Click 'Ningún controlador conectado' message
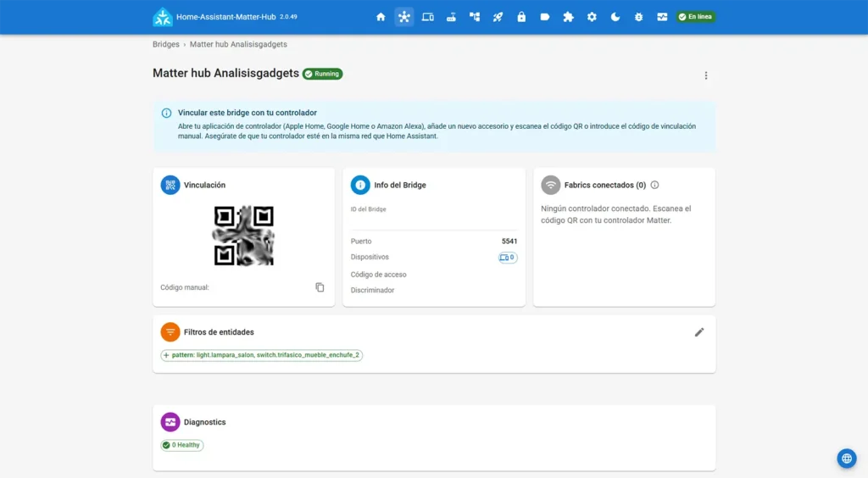Screen dimensions: 868x478 coord(615,214)
